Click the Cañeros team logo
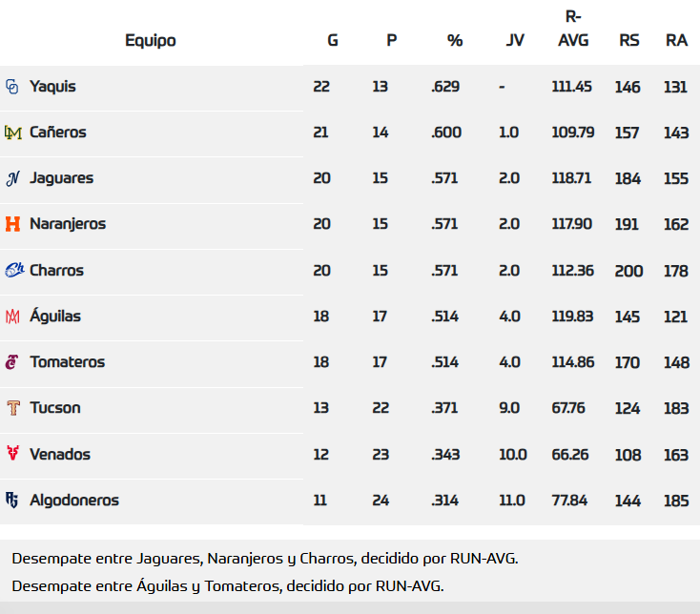The image size is (700, 614). pyautogui.click(x=12, y=133)
